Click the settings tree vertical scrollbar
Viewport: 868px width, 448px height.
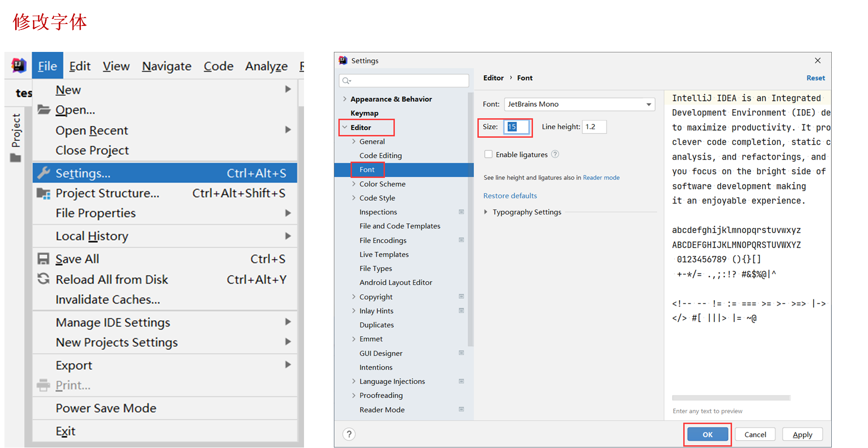click(470, 219)
